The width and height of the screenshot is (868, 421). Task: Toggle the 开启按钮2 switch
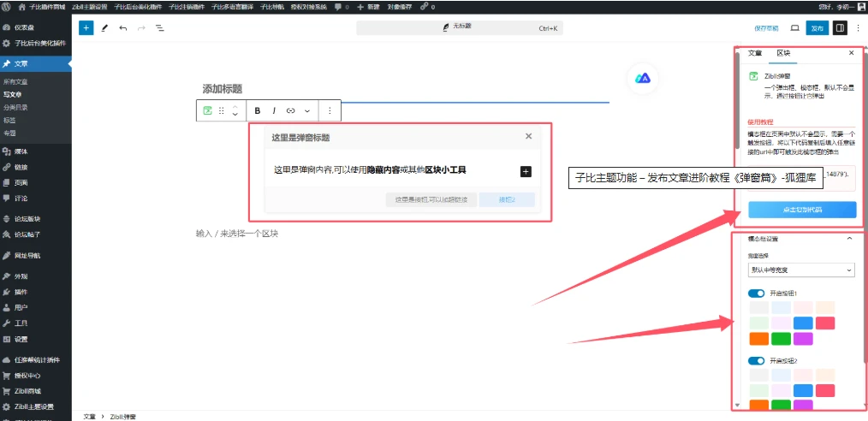coord(756,361)
